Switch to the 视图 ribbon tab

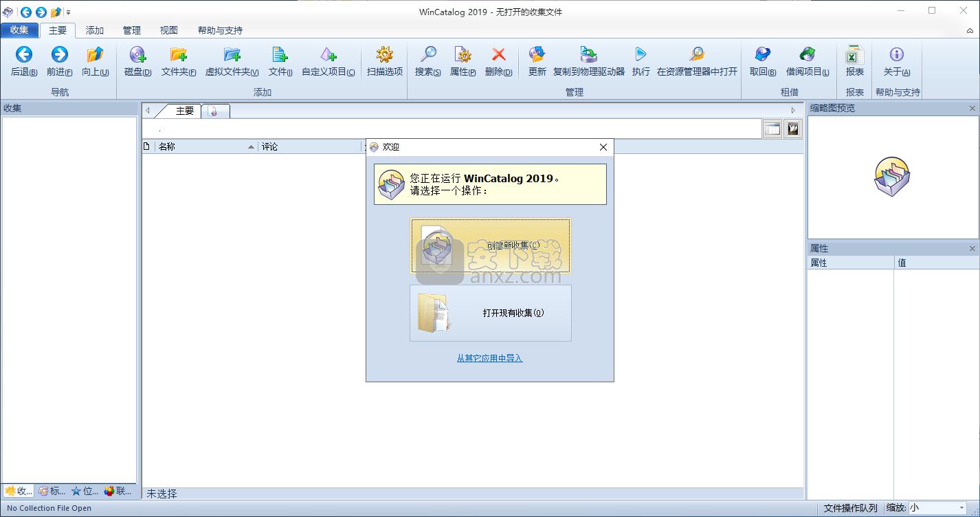click(x=169, y=30)
